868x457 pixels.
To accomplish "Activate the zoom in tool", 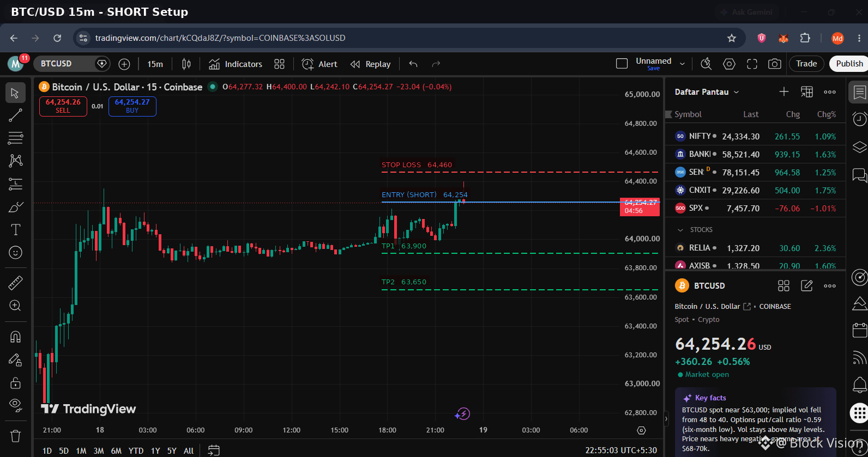I will pyautogui.click(x=15, y=306).
